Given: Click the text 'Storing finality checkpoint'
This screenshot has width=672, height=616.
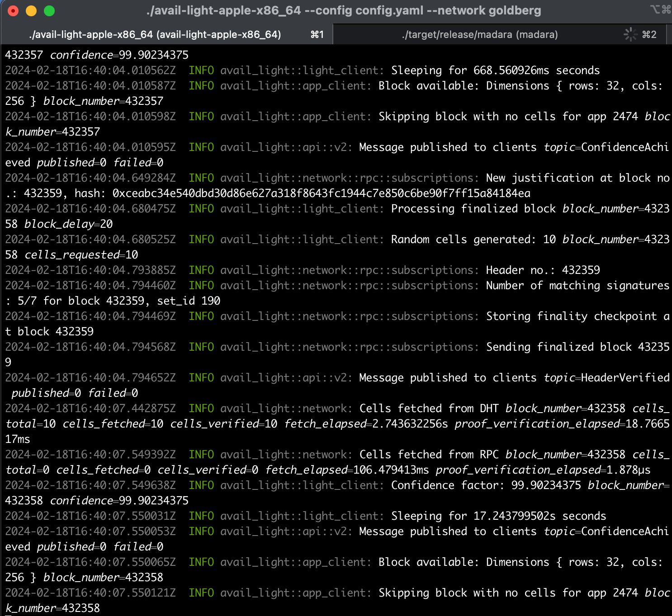Looking at the screenshot, I should [571, 316].
